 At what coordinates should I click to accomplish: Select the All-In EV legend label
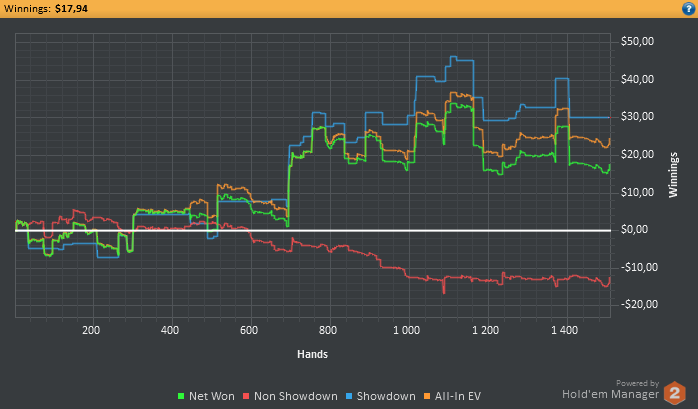[458, 396]
